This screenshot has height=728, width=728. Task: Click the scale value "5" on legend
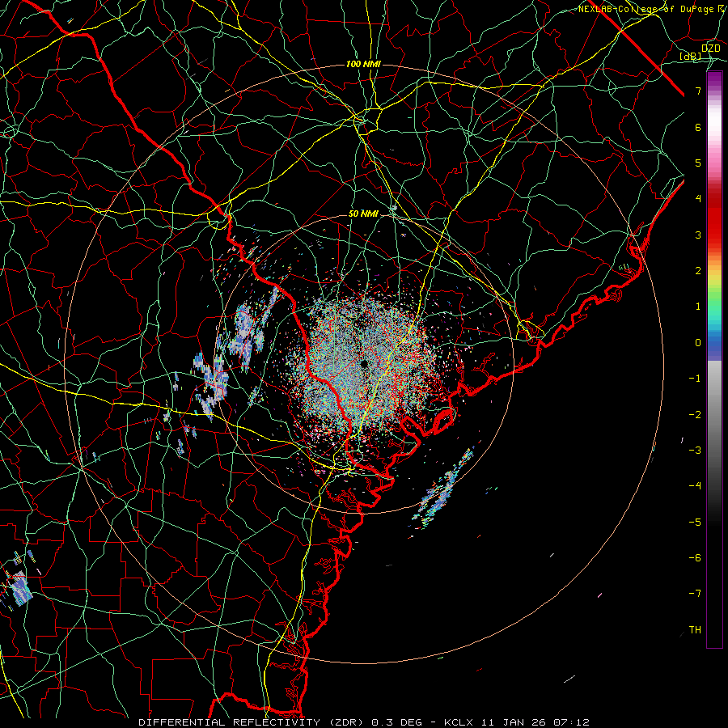(698, 163)
